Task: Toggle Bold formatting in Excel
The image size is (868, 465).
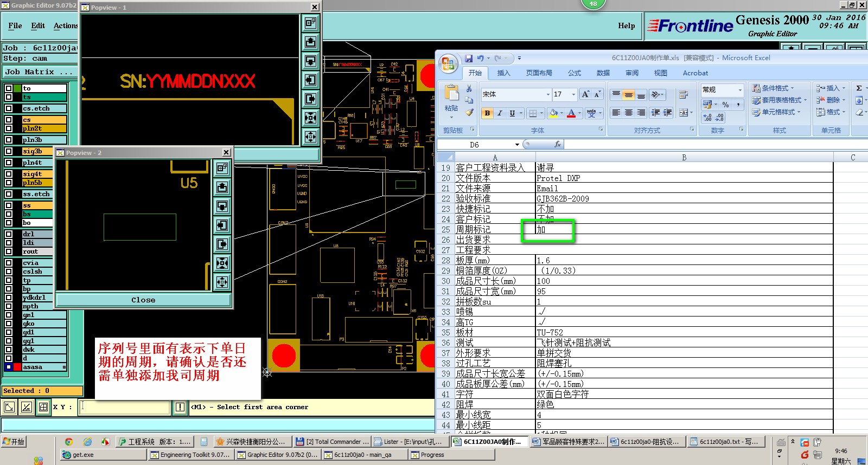Action: 487,113
